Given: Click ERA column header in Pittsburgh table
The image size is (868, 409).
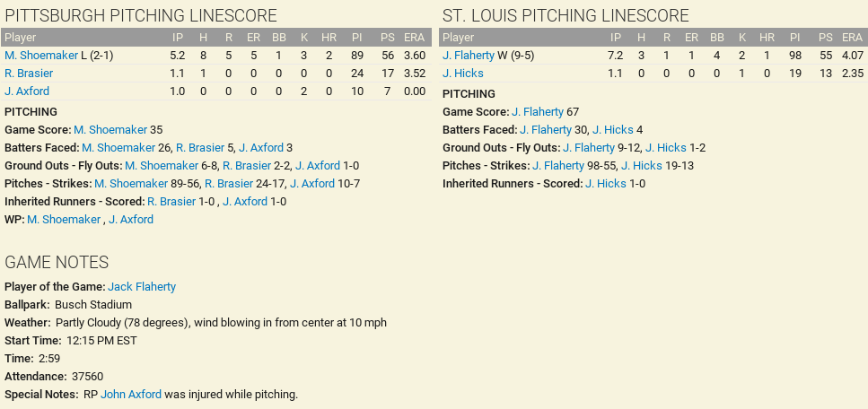Looking at the screenshot, I should [414, 38].
